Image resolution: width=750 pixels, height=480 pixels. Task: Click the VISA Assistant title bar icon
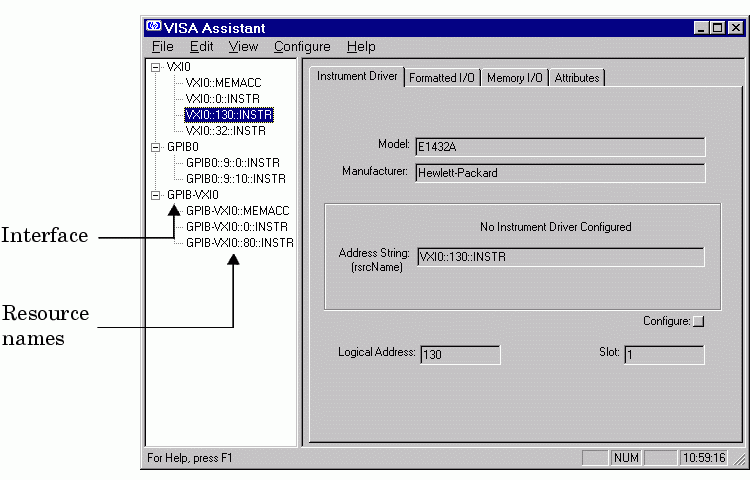coord(154,27)
